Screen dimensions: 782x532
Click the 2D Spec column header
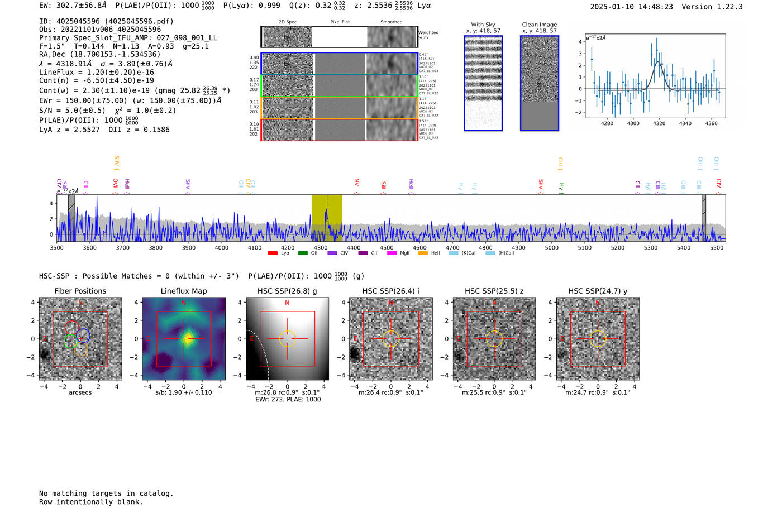click(288, 22)
